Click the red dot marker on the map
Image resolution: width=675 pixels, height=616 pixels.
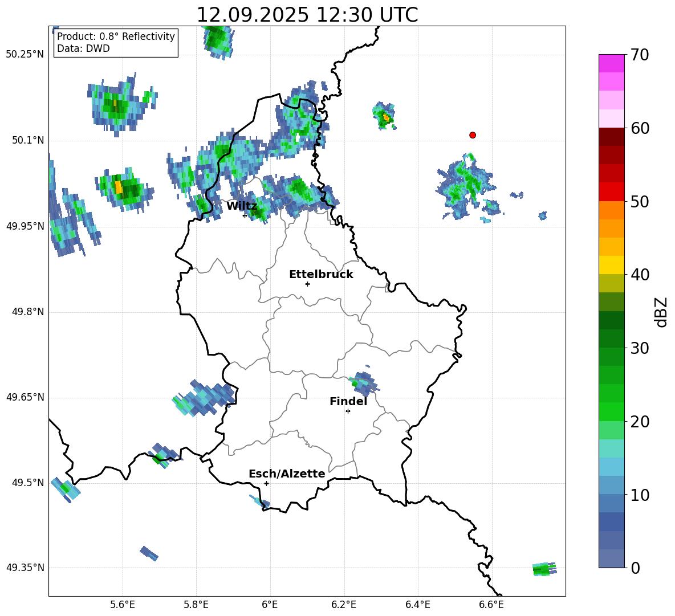click(472, 135)
